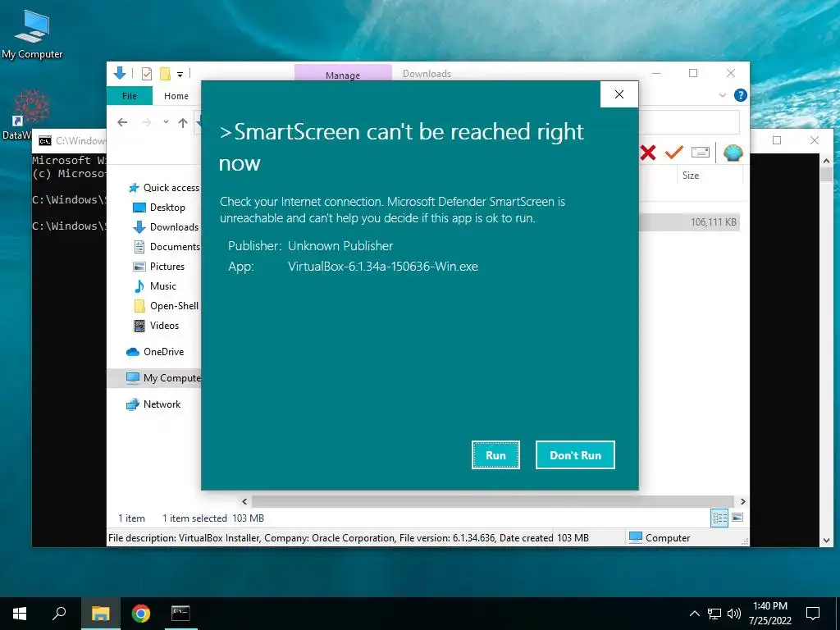The width and height of the screenshot is (840, 630).
Task: Open My Computer desktop icon
Action: (x=32, y=34)
